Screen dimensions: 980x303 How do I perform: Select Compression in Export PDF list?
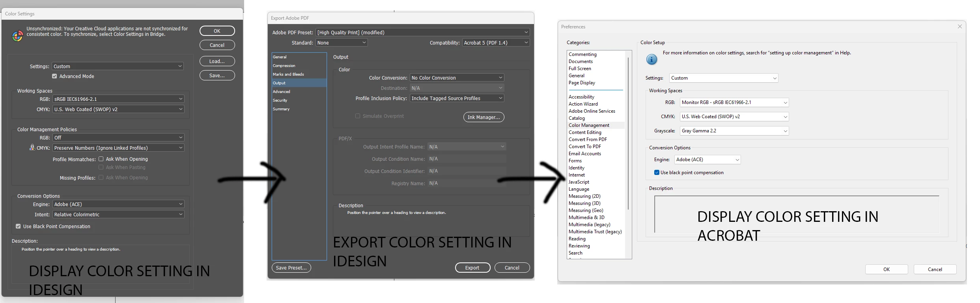pos(299,65)
